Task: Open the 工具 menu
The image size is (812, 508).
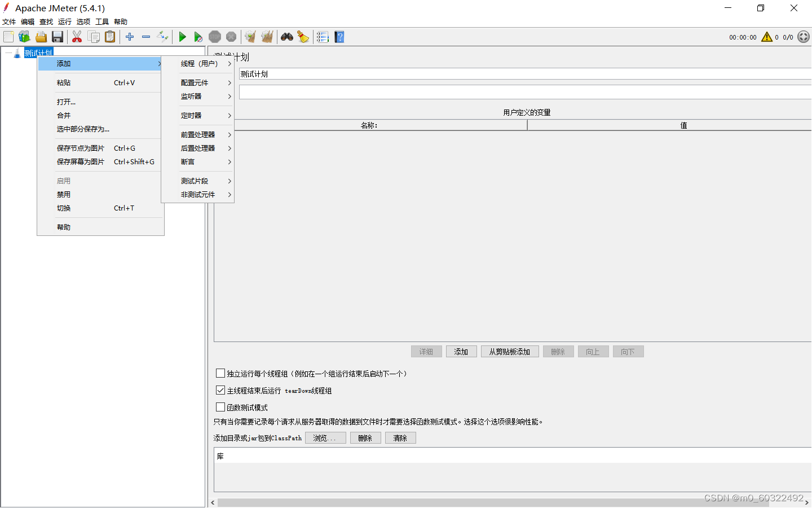Action: (x=102, y=22)
